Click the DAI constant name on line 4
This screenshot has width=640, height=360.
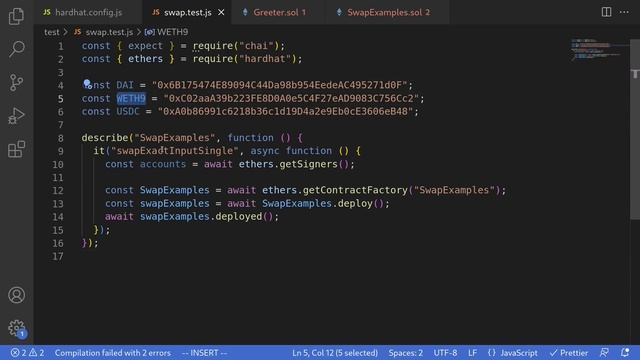125,85
